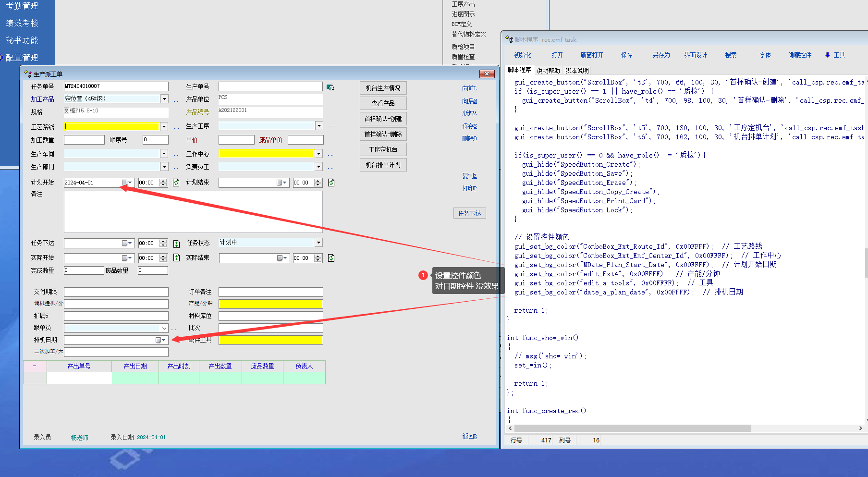Click the search icon beside the 生产单号 field
Image resolution: width=868 pixels, height=477 pixels.
pos(330,87)
